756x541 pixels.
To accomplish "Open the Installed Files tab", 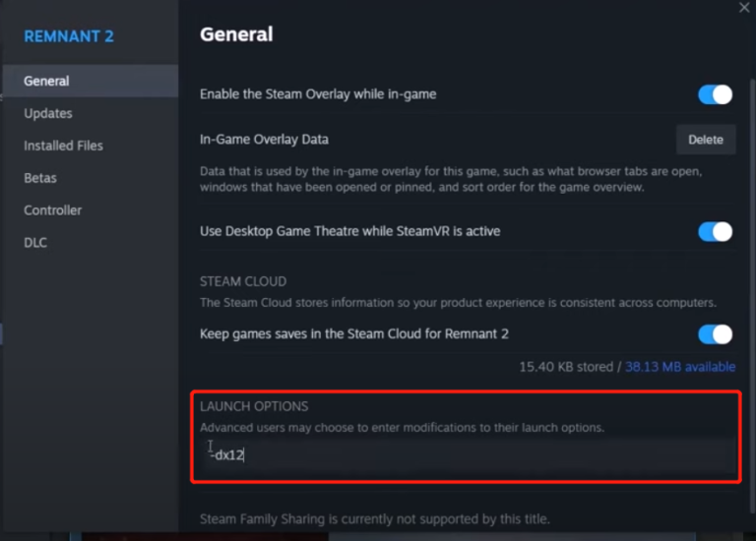I will pyautogui.click(x=63, y=146).
